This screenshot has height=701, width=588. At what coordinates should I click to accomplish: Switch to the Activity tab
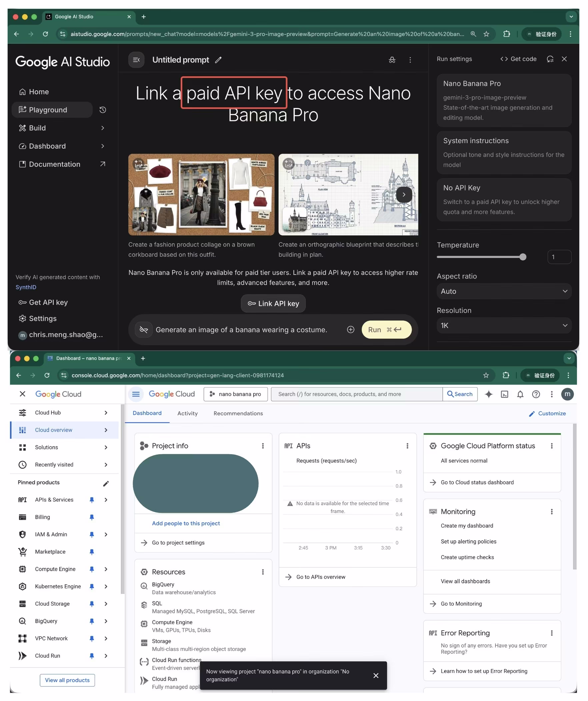click(x=187, y=413)
